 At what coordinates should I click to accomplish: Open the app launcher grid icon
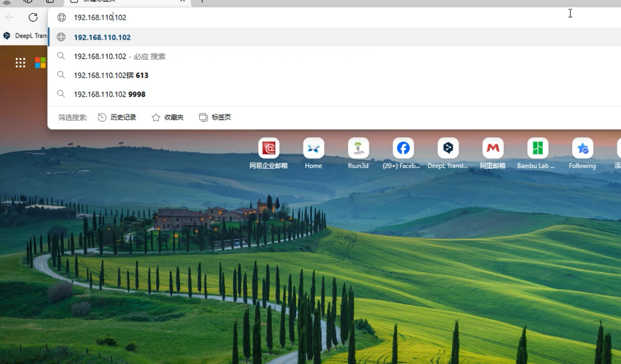(20, 63)
